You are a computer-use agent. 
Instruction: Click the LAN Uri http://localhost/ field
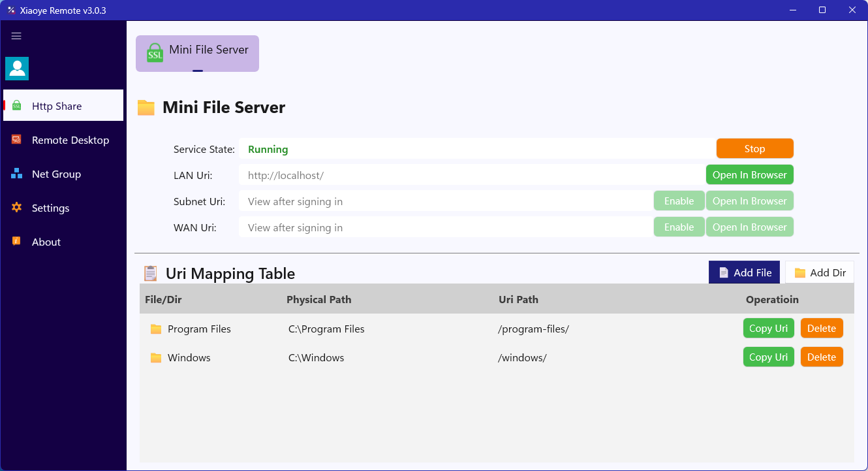point(471,175)
